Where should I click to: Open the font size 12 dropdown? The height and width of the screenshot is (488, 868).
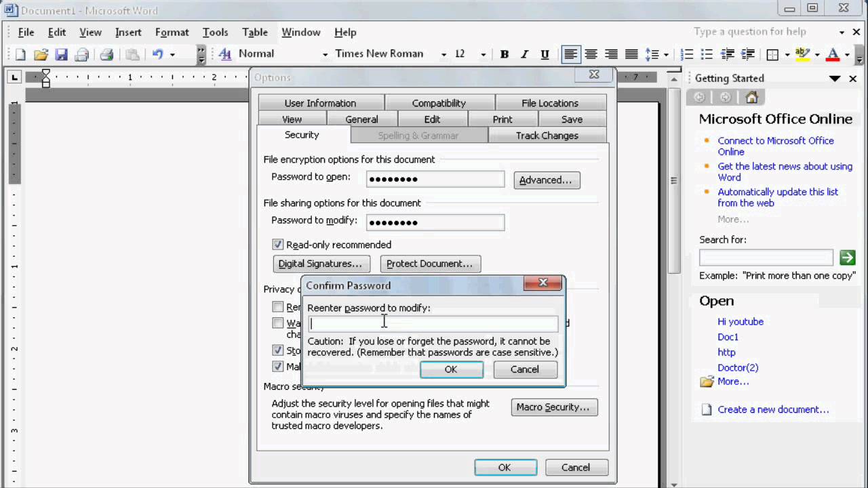[x=483, y=54]
